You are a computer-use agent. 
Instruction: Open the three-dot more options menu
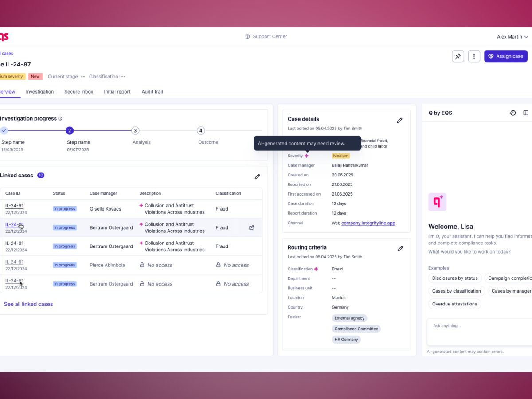coord(474,56)
